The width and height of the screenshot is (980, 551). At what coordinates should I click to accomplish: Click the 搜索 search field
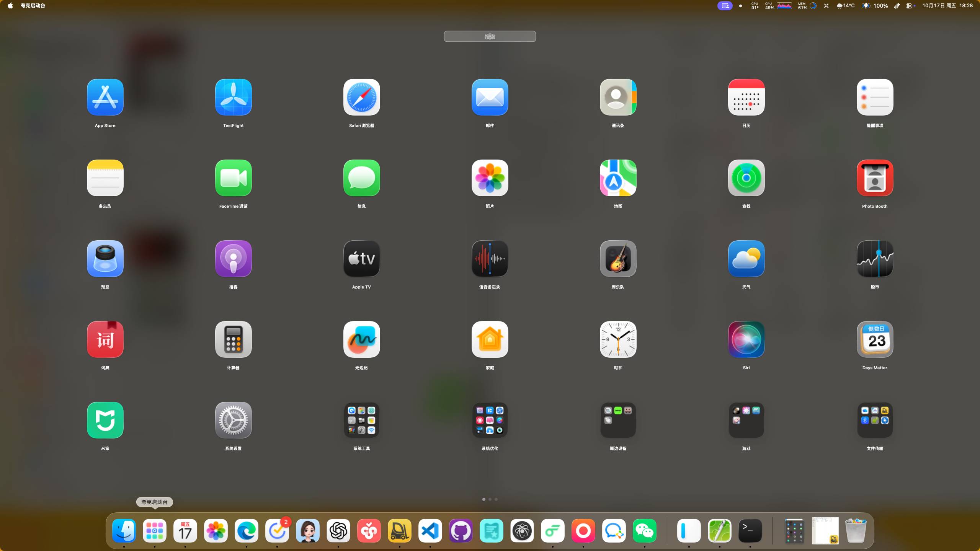point(490,36)
